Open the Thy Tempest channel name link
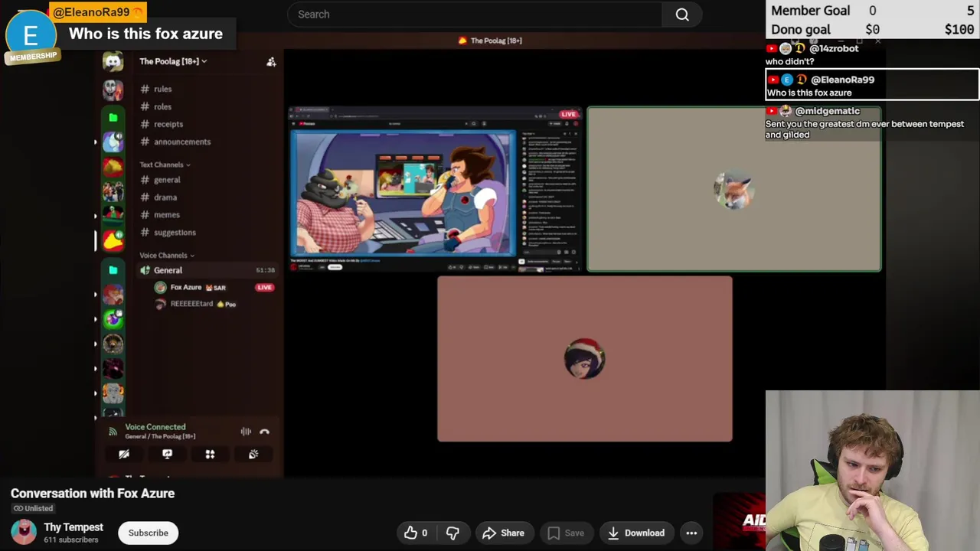The image size is (980, 551). point(73,527)
